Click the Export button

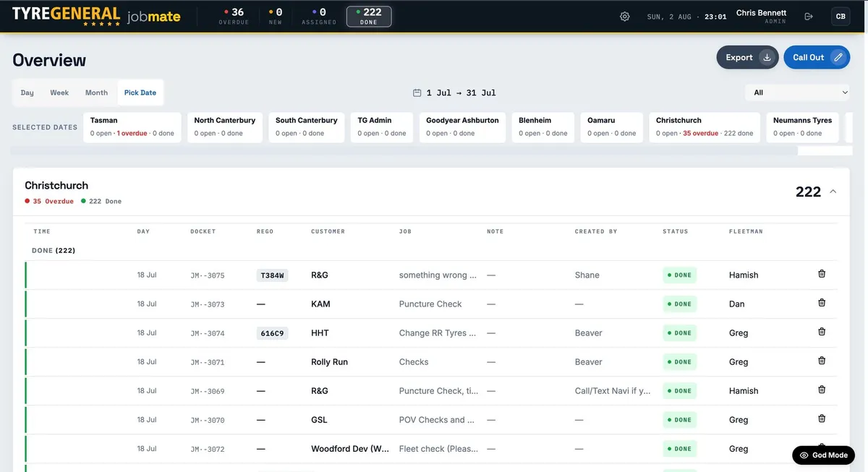747,57
